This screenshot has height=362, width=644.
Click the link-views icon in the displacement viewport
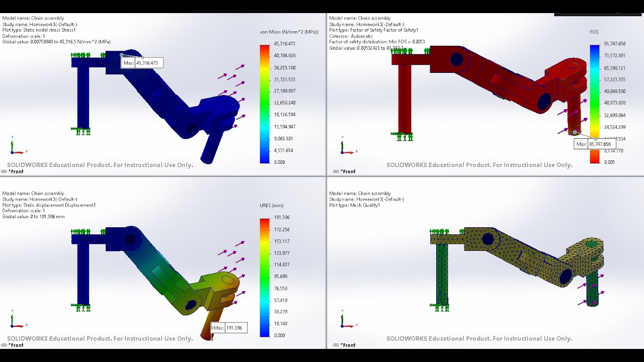click(4, 345)
